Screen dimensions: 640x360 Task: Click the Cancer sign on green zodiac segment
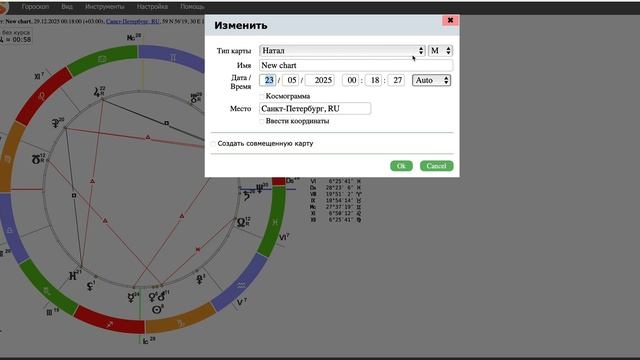[102, 59]
